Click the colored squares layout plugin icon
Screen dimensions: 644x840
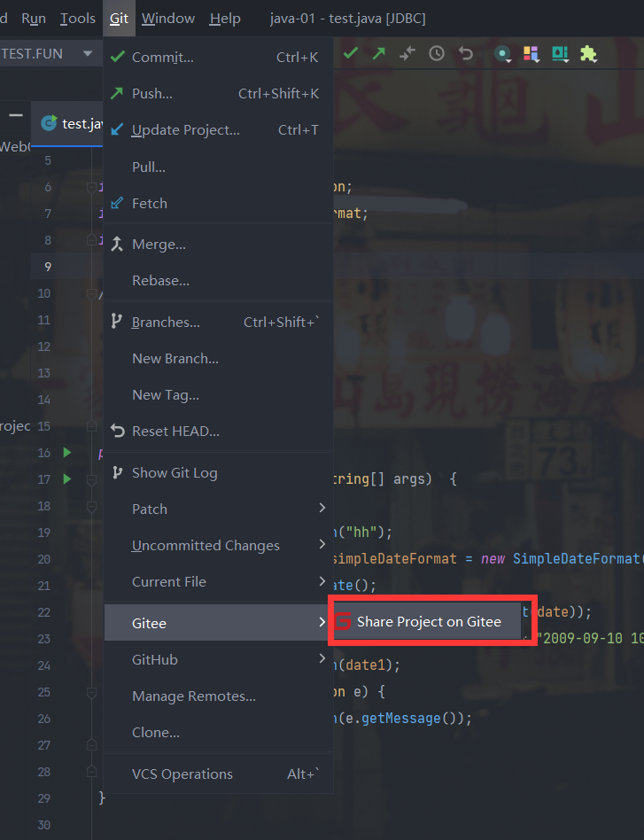(x=531, y=53)
